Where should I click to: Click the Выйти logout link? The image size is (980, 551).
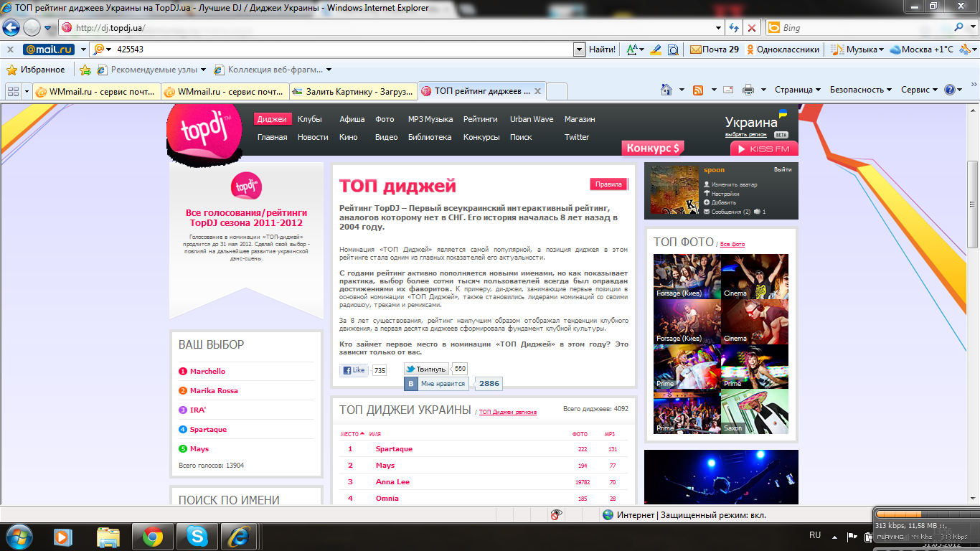click(783, 170)
